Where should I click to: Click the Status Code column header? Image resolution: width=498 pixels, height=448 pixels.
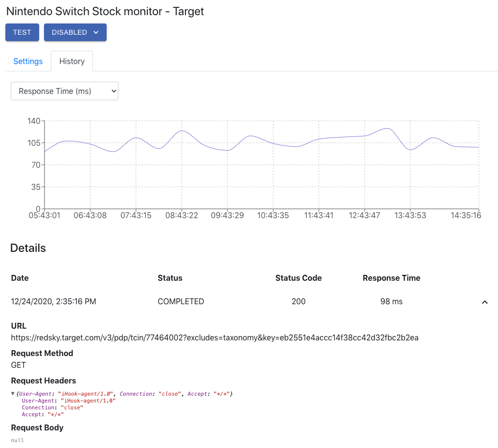tap(298, 278)
